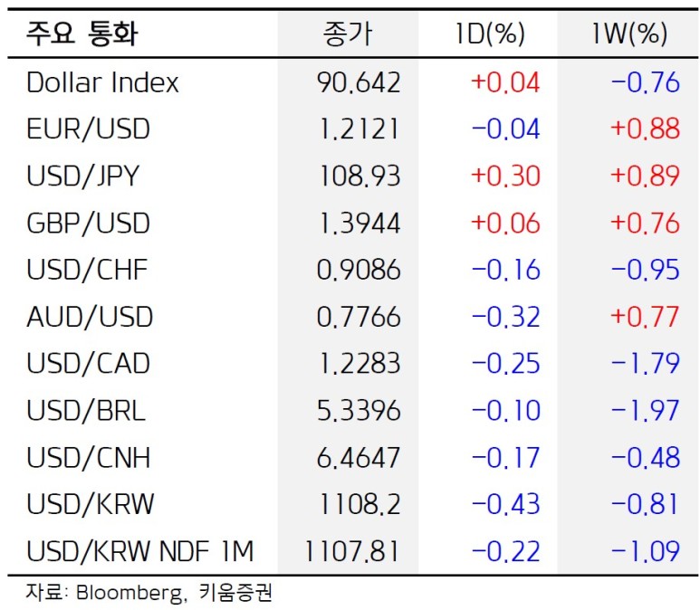Select the 1W(%) column header
The height and width of the screenshot is (610, 700).
tap(632, 35)
